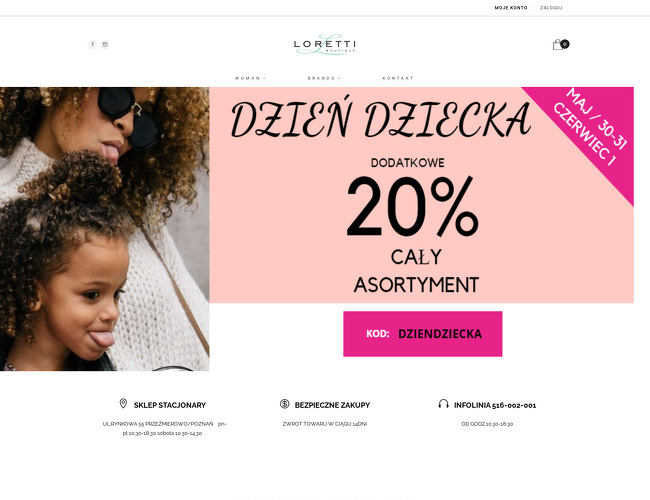
Task: Open the Instagram social icon
Action: 105,44
